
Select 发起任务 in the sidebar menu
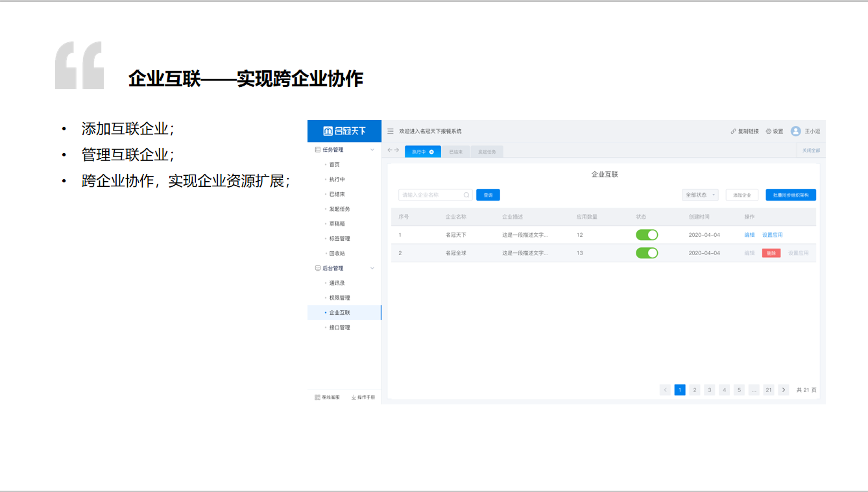[339, 209]
